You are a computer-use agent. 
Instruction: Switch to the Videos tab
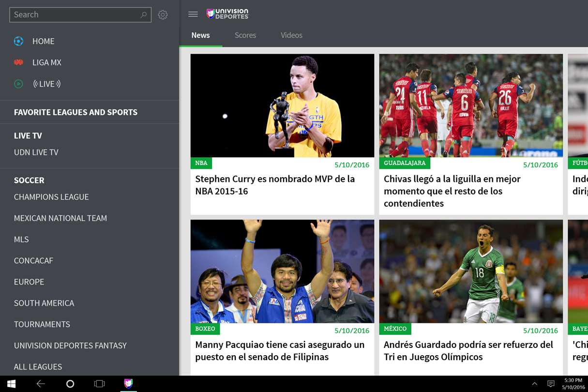pyautogui.click(x=291, y=35)
